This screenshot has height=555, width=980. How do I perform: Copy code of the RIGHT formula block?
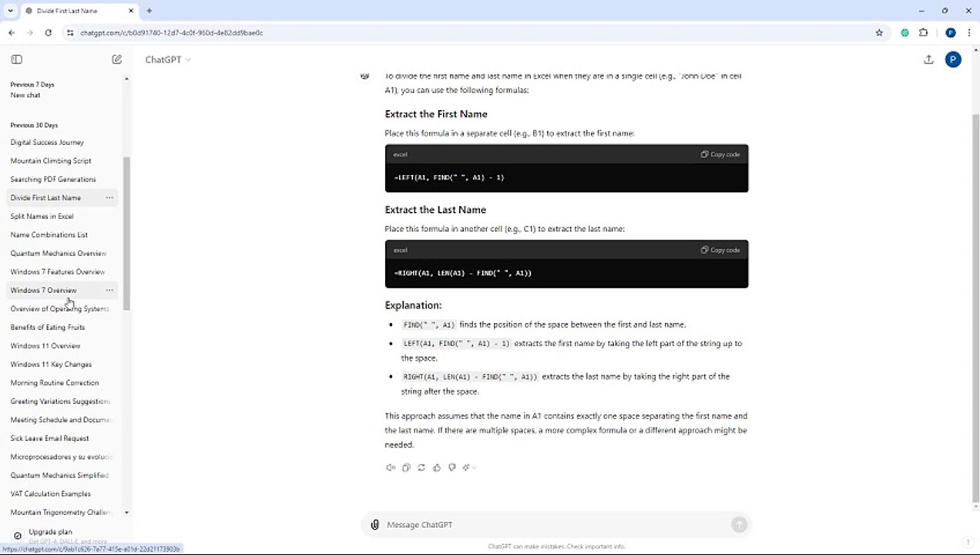[720, 250]
